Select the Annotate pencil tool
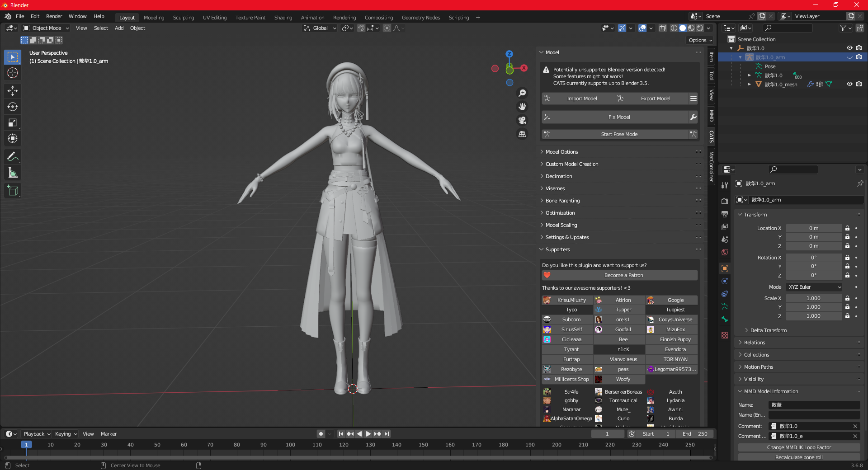The width and height of the screenshot is (868, 470). point(13,156)
